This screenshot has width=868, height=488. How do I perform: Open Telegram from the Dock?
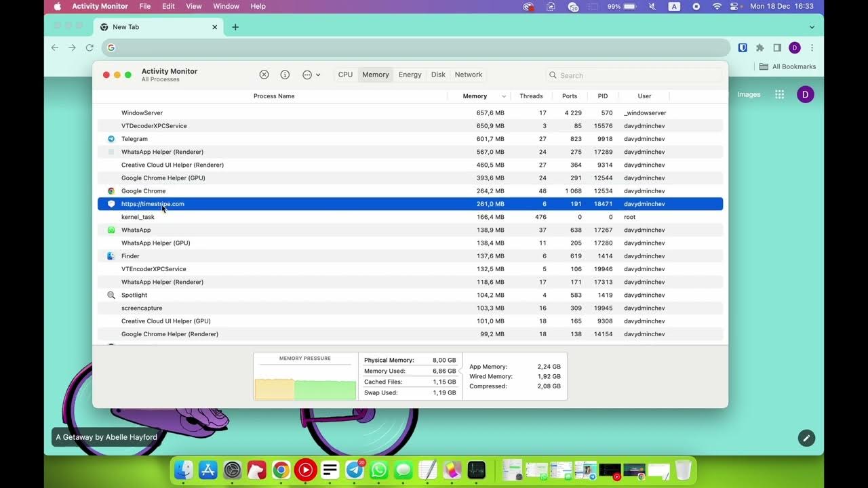[355, 470]
